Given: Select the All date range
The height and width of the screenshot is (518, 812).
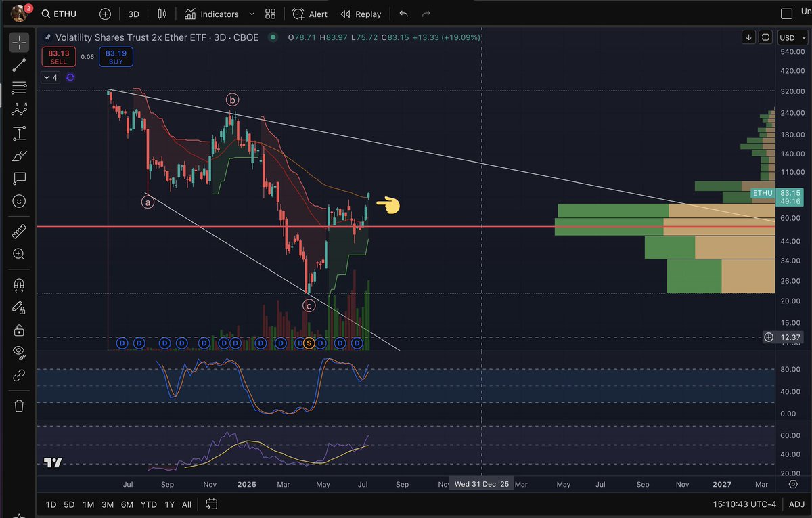Looking at the screenshot, I should [187, 504].
